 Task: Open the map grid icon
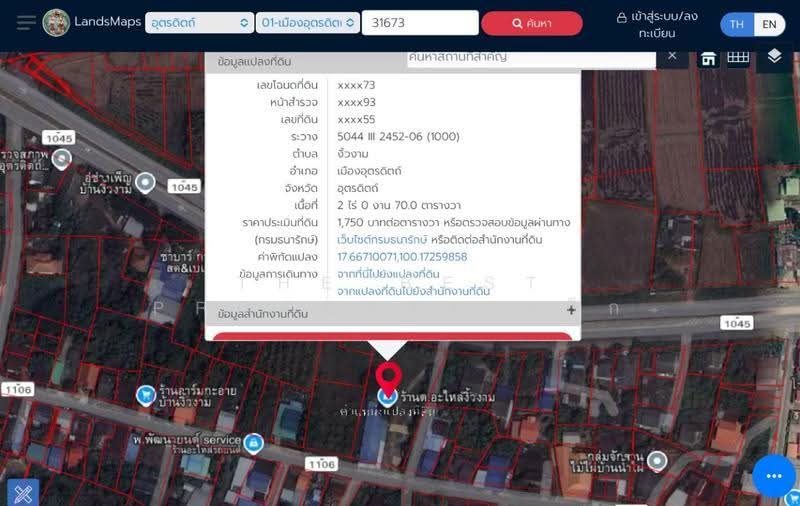coord(738,58)
